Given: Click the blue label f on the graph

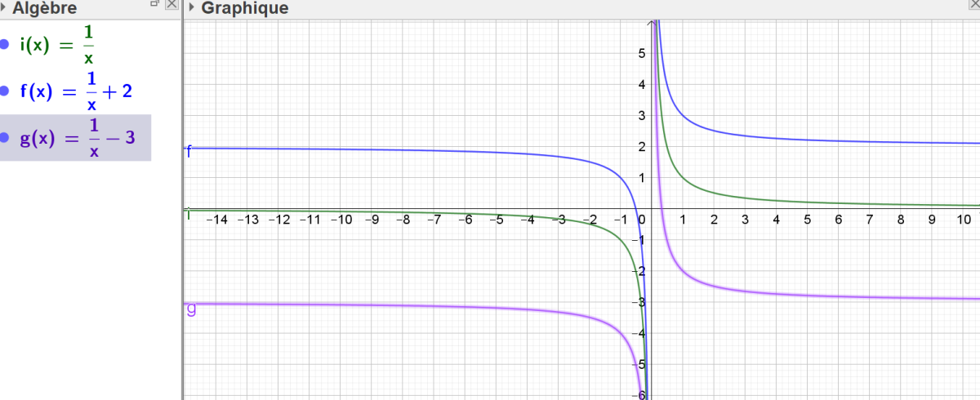Looking at the screenshot, I should (x=189, y=150).
